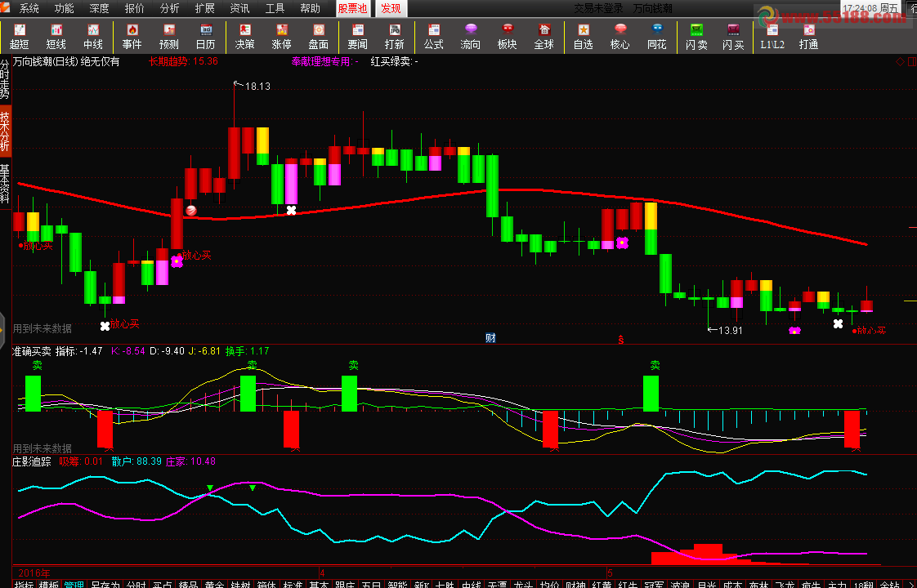Click the 闪卖 quick-sell icon
917x588 pixels.
coord(696,37)
